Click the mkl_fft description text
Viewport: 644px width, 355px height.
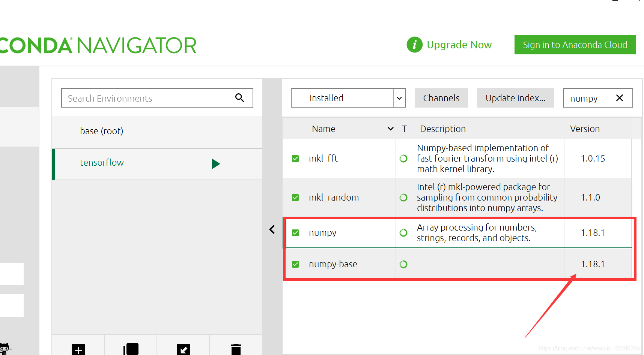click(x=487, y=159)
